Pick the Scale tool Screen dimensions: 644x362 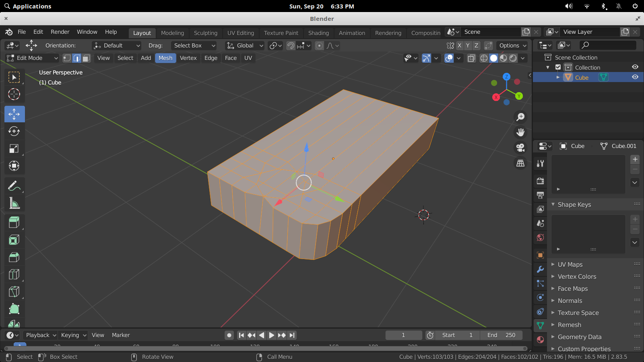pos(14,148)
